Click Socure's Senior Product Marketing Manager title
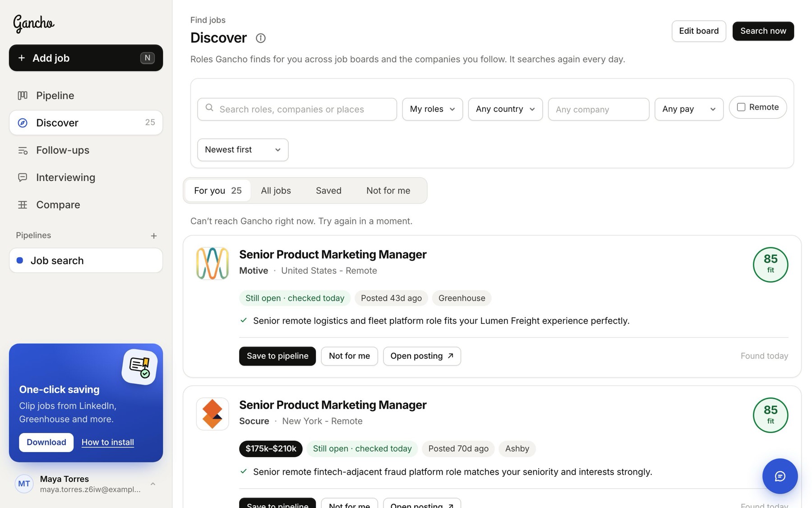Image resolution: width=812 pixels, height=508 pixels. (x=332, y=405)
